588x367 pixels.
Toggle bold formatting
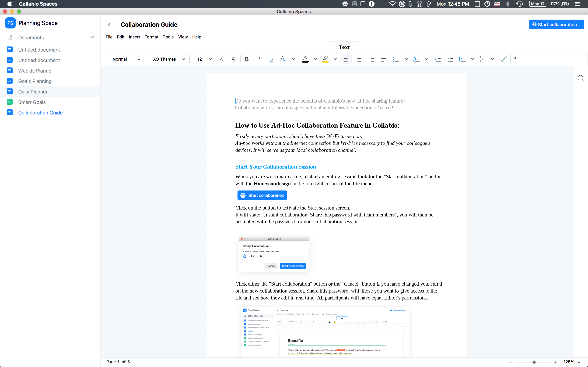click(x=247, y=59)
